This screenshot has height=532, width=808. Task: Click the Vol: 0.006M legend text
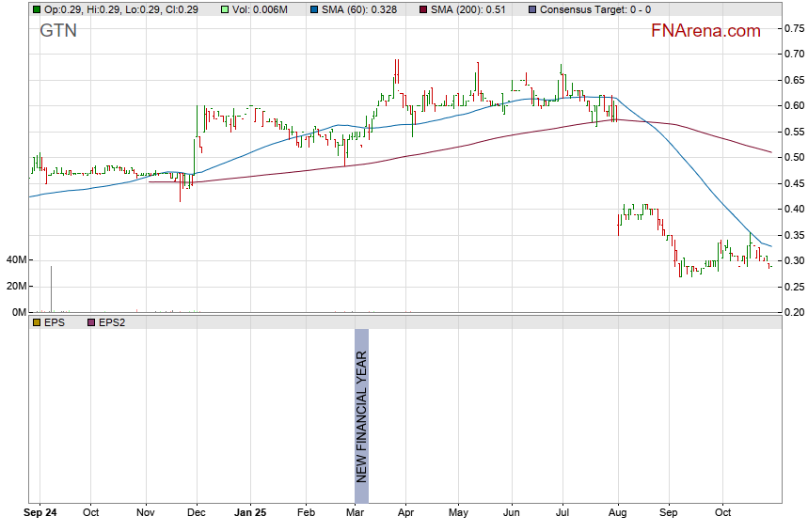coord(265,8)
